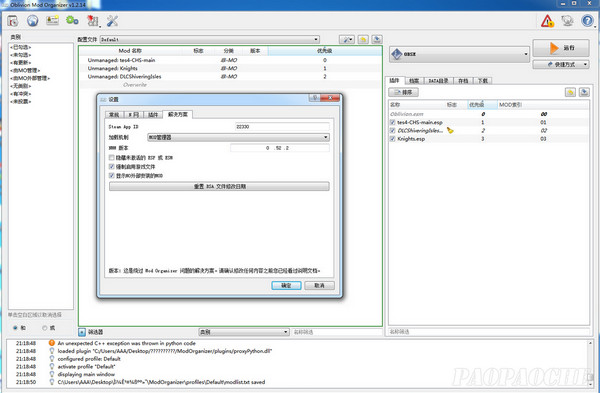
Task: Confirm Settings with the OK button
Action: (286, 285)
